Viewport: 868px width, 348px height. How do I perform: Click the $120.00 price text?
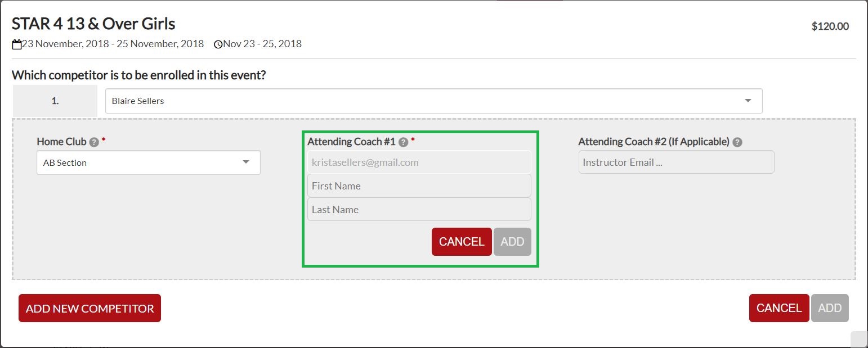tap(830, 26)
